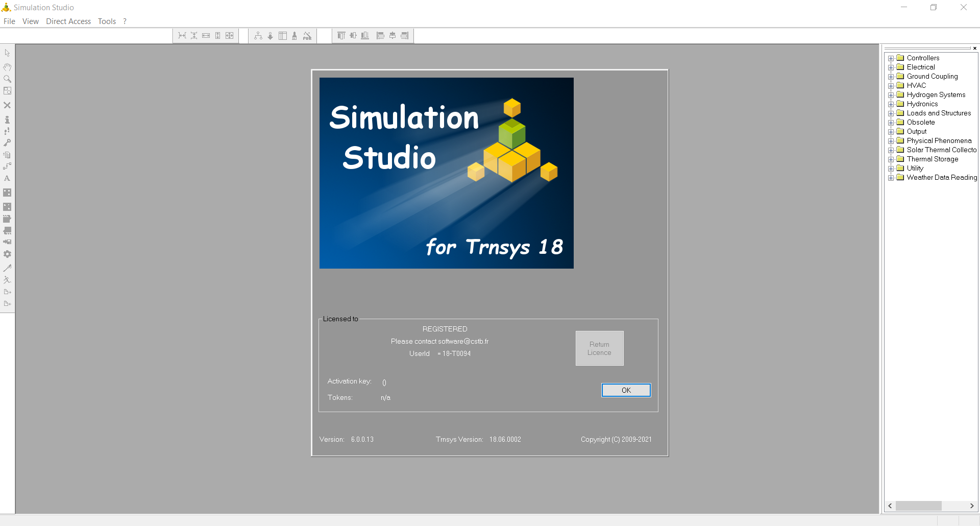
Task: Click the clapperboard icon in left toolbar
Action: pos(7,219)
